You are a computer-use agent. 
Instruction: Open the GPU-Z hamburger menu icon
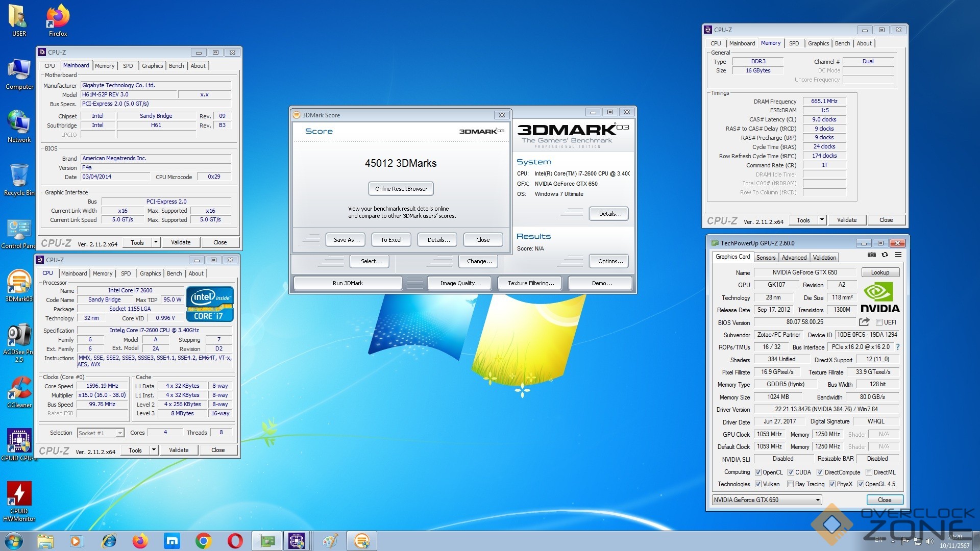tap(898, 255)
